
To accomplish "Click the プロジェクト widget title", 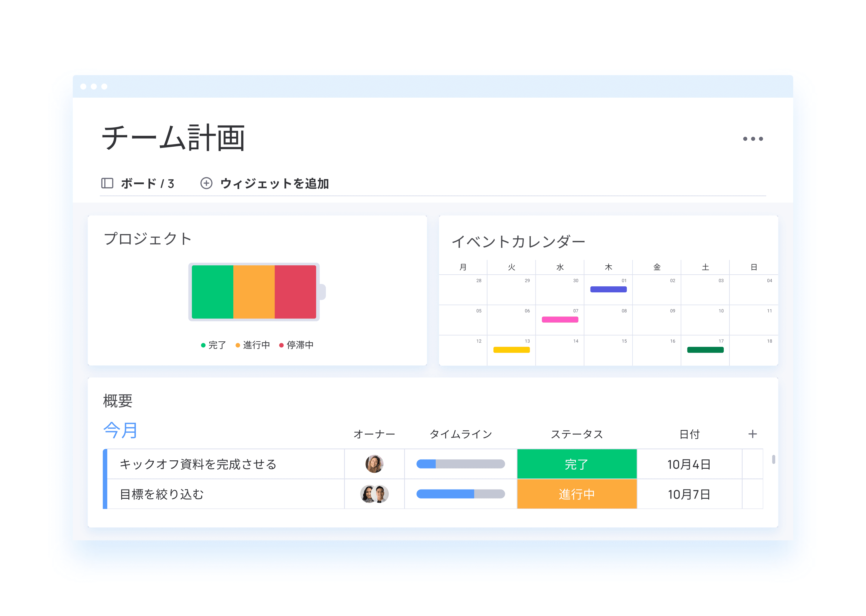I will point(148,239).
